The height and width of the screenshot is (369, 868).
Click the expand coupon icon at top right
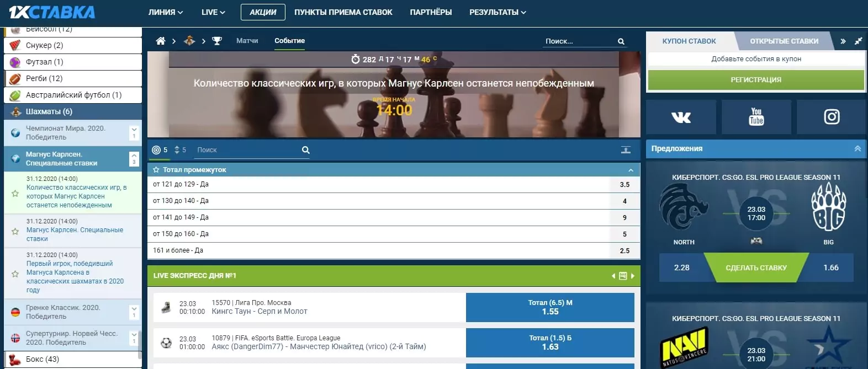(x=858, y=41)
